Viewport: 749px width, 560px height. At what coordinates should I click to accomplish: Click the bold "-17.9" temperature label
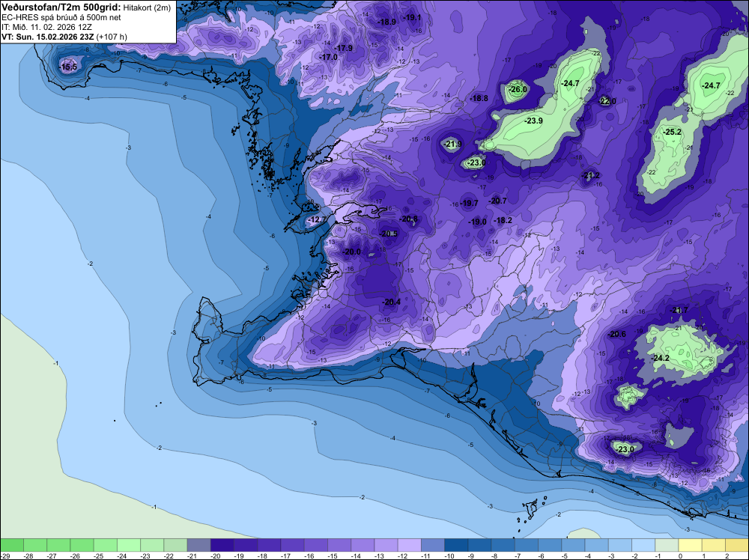(343, 48)
